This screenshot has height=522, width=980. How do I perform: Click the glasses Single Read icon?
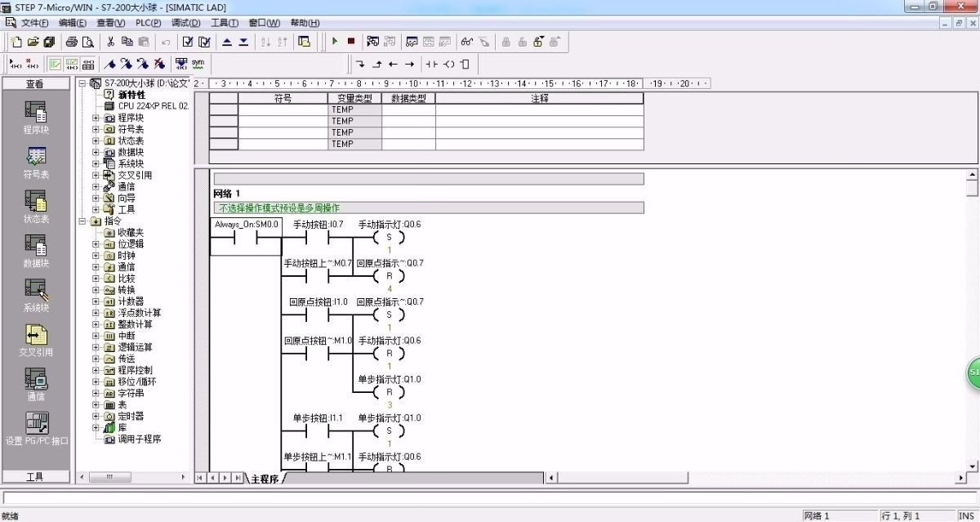467,42
